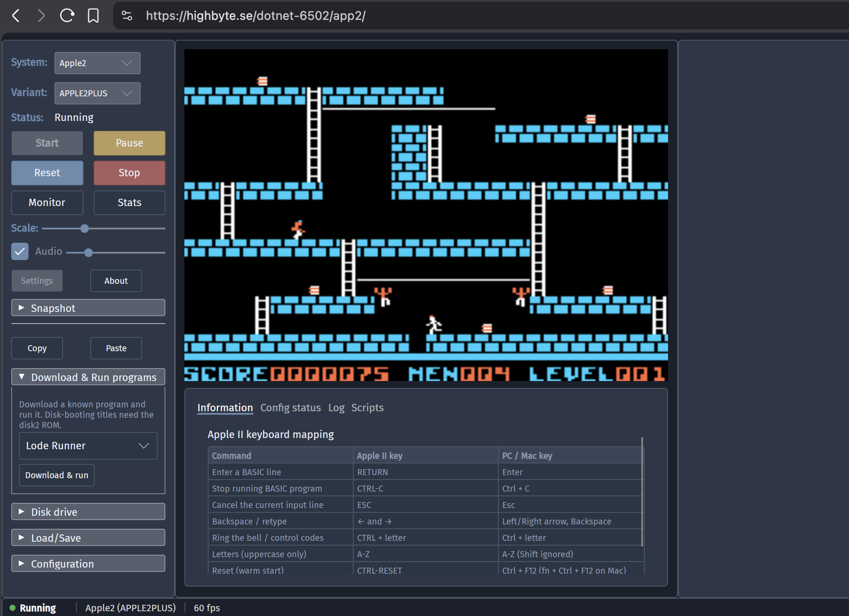This screenshot has height=616, width=849.
Task: Expand the Load/Save section
Action: (88, 538)
